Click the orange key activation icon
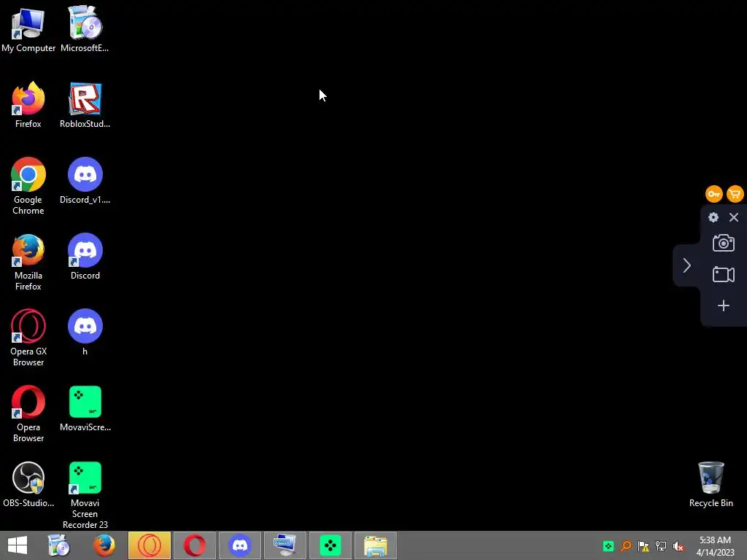The width and height of the screenshot is (747, 560). pos(713,194)
